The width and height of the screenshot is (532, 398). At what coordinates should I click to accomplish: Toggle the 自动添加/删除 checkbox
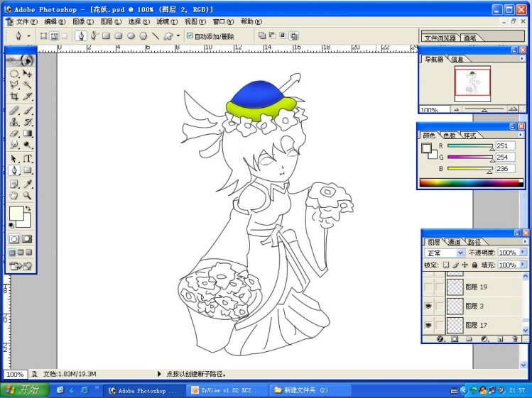pyautogui.click(x=190, y=35)
